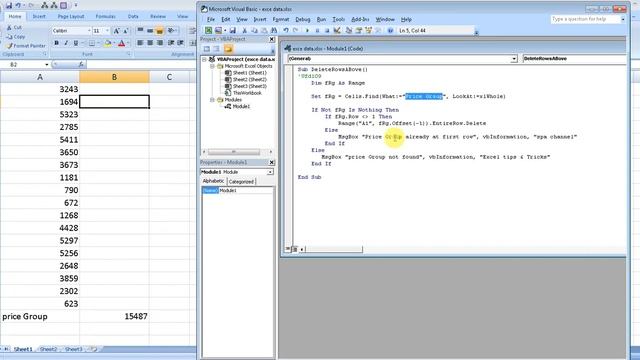Click Undo arrow in VBA toolbar
The width and height of the screenshot is (640, 360).
(286, 30)
